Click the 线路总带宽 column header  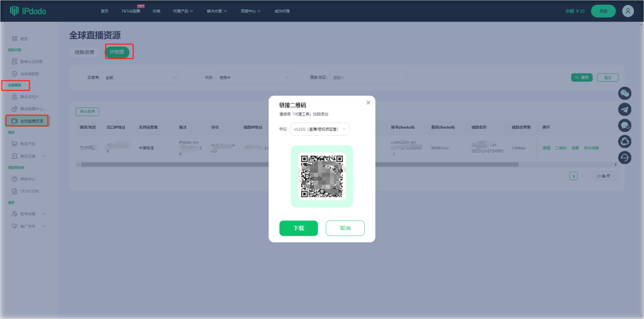click(x=521, y=127)
